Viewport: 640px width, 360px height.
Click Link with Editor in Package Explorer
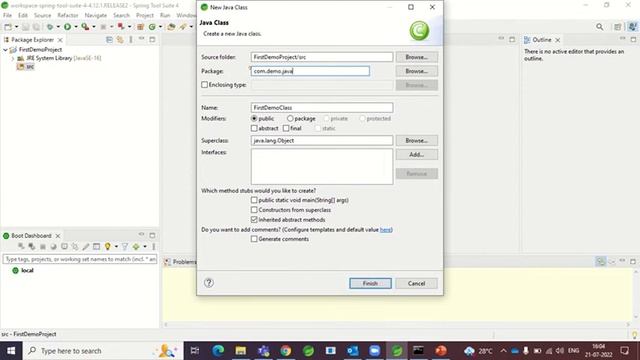pyautogui.click(x=120, y=40)
